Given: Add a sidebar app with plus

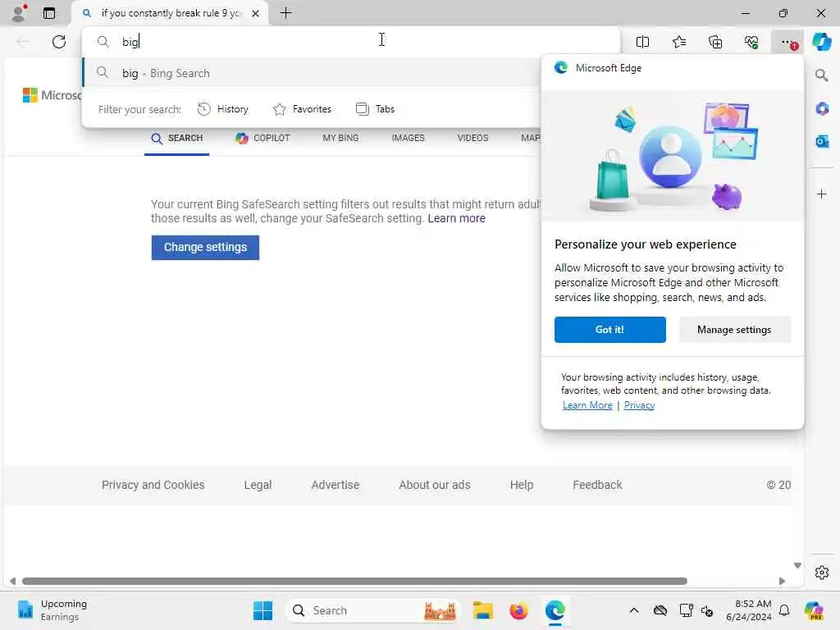Looking at the screenshot, I should click(x=822, y=194).
